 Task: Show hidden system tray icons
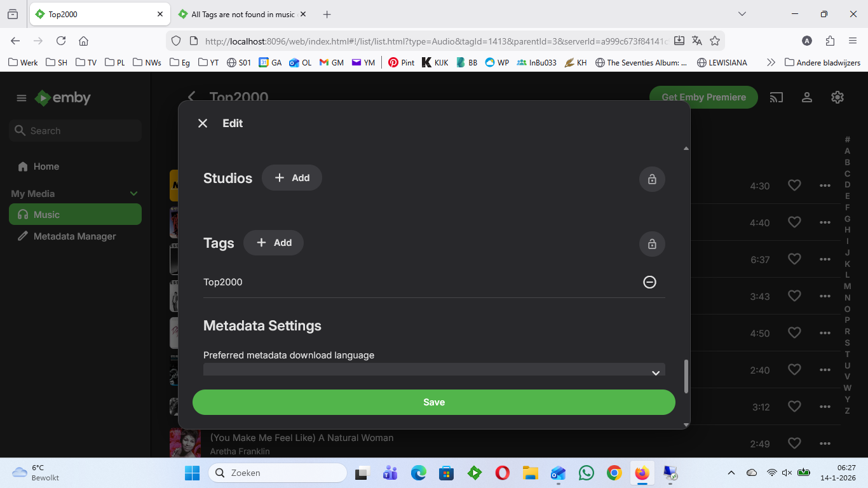coord(731,473)
